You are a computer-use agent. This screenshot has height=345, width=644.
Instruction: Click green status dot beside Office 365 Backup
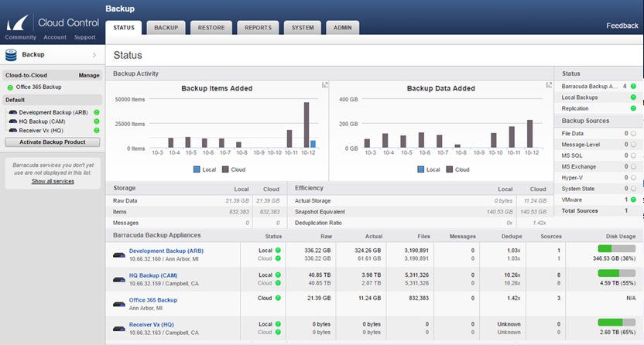click(9, 87)
